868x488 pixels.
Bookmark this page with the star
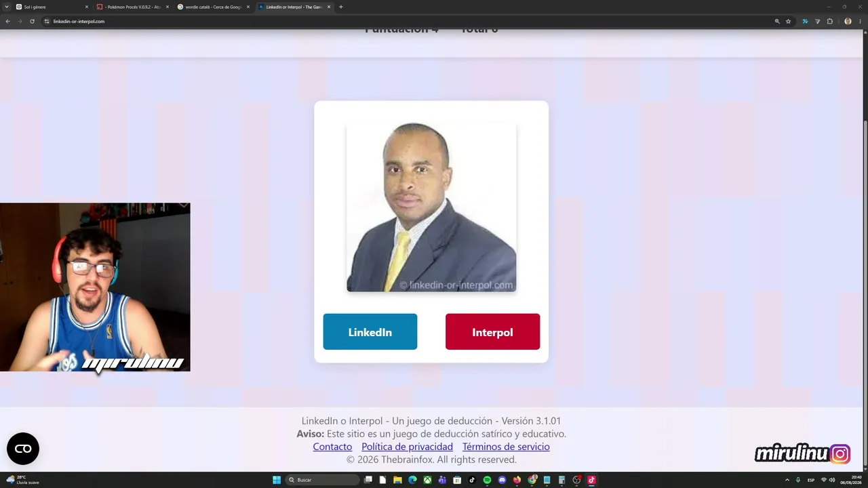pos(788,21)
